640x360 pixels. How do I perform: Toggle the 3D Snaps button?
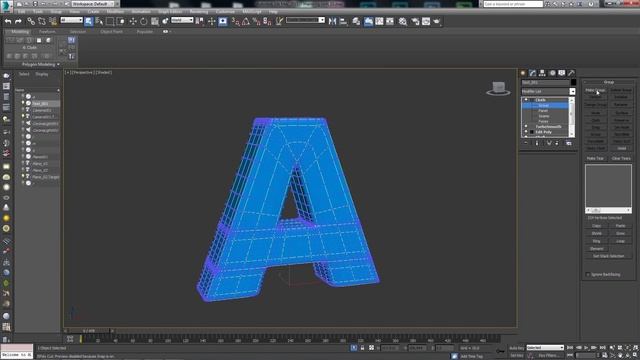coord(236,21)
